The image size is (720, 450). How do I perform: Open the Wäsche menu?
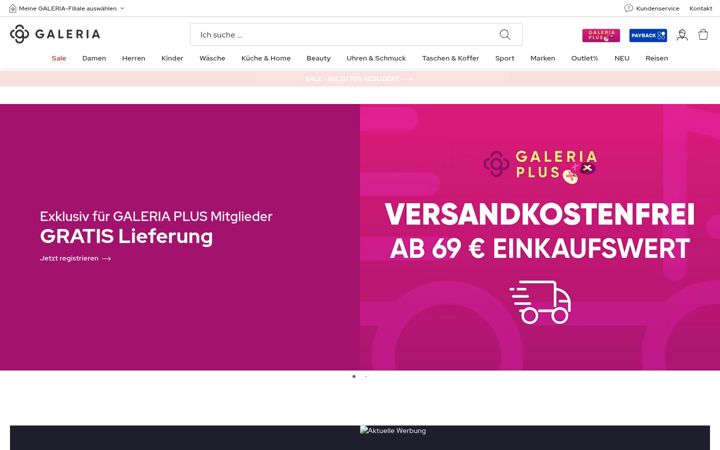pyautogui.click(x=212, y=58)
